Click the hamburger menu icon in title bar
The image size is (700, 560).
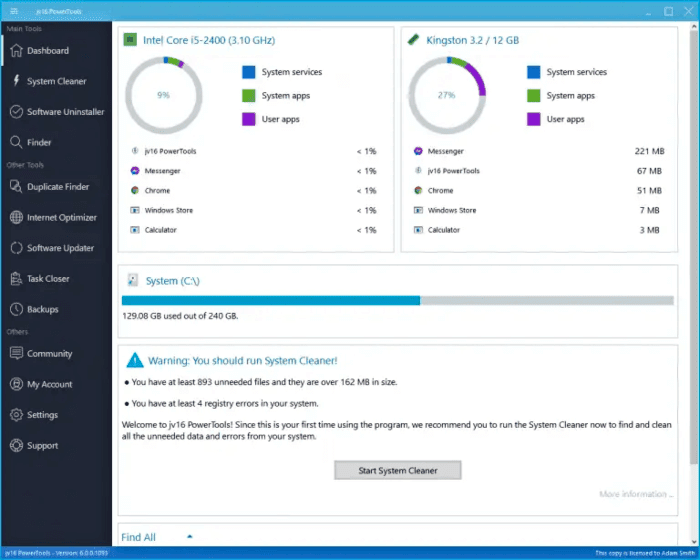point(14,11)
